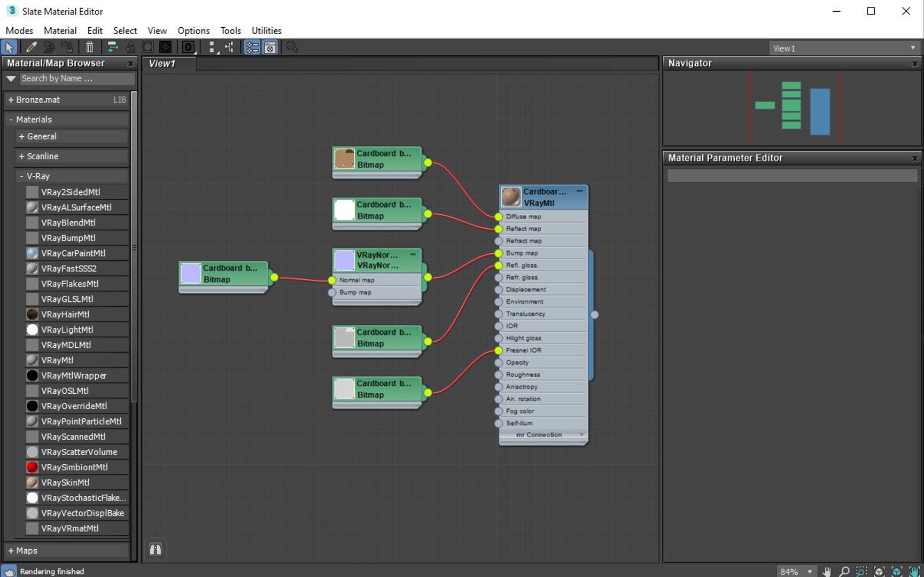The height and width of the screenshot is (577, 924).
Task: Collapse the Materials group
Action: click(x=67, y=120)
